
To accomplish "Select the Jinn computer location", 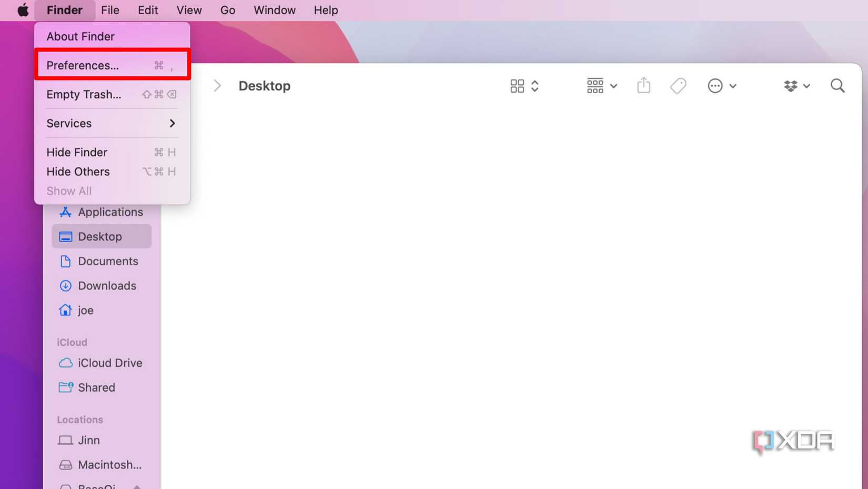I will click(x=102, y=440).
